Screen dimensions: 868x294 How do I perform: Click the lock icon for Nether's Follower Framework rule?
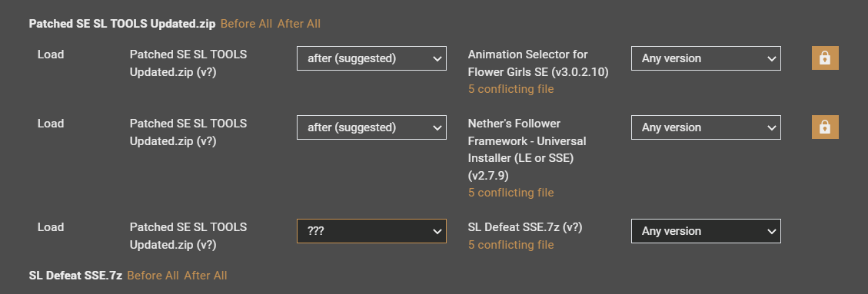pos(825,127)
